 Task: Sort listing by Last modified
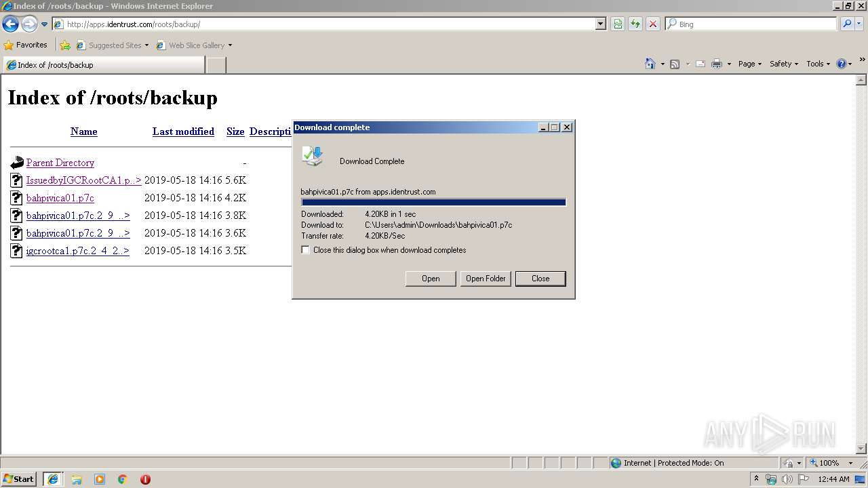183,131
